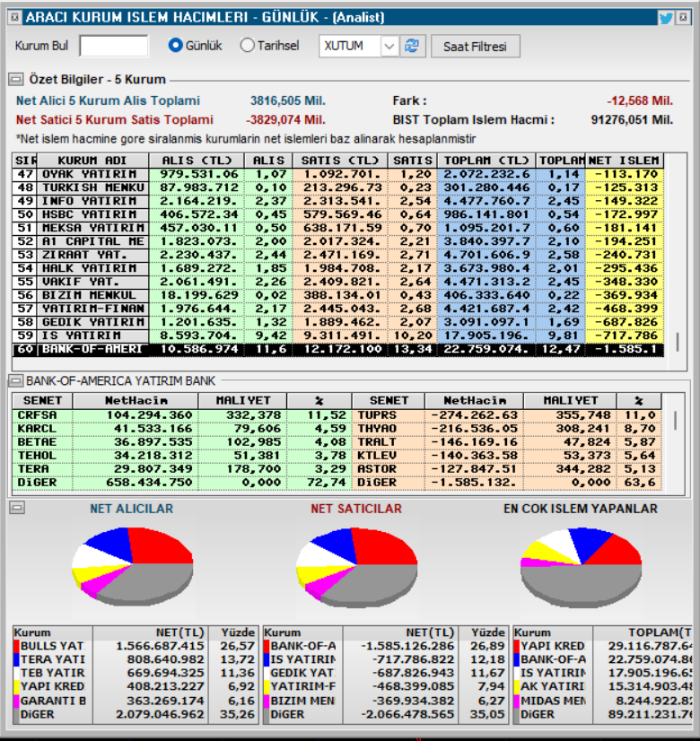This screenshot has height=741, width=700.
Task: Click the magenta swatch beside MIDAS MEN
Action: coord(516,701)
